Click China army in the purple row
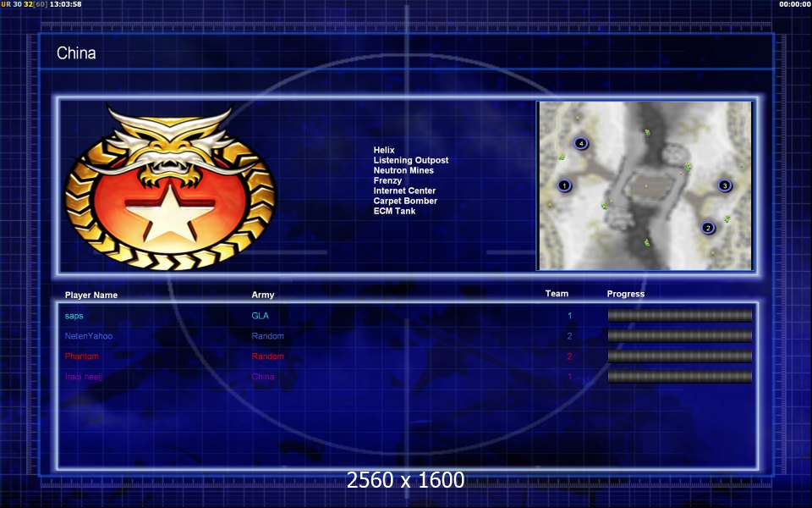 pos(262,376)
